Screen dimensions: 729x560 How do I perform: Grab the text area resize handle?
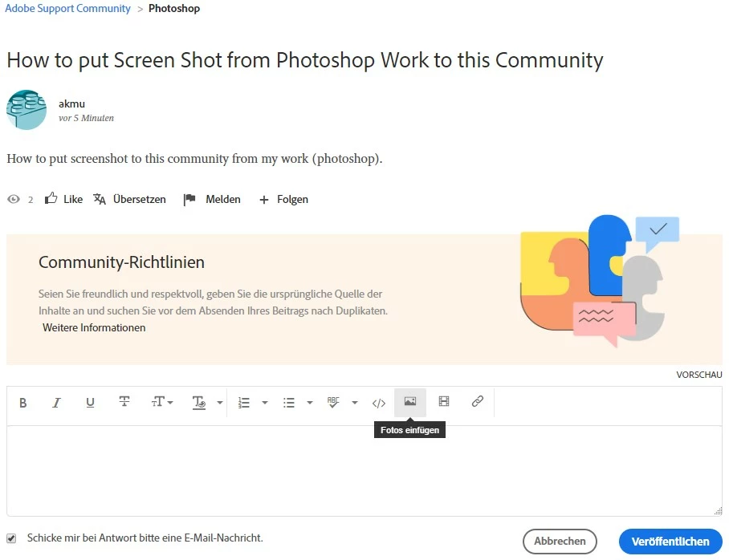[x=719, y=511]
